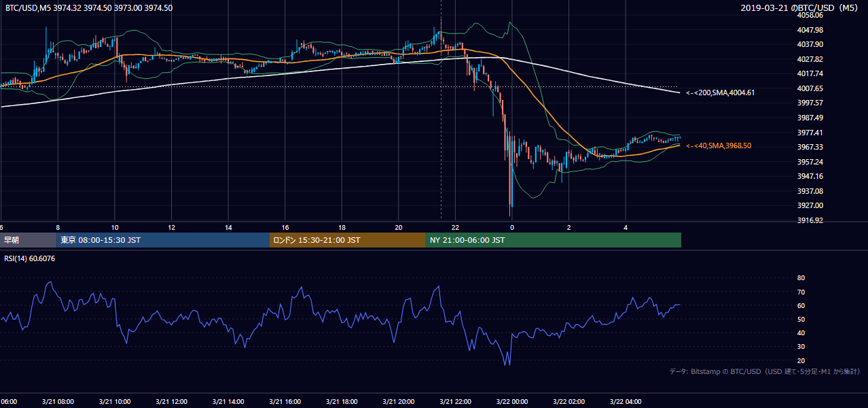Click date label 3/21 08:00

(x=57, y=402)
